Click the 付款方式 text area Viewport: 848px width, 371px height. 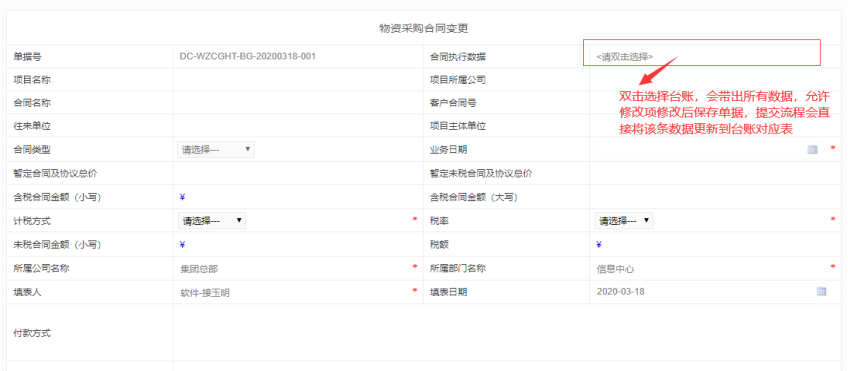508,333
